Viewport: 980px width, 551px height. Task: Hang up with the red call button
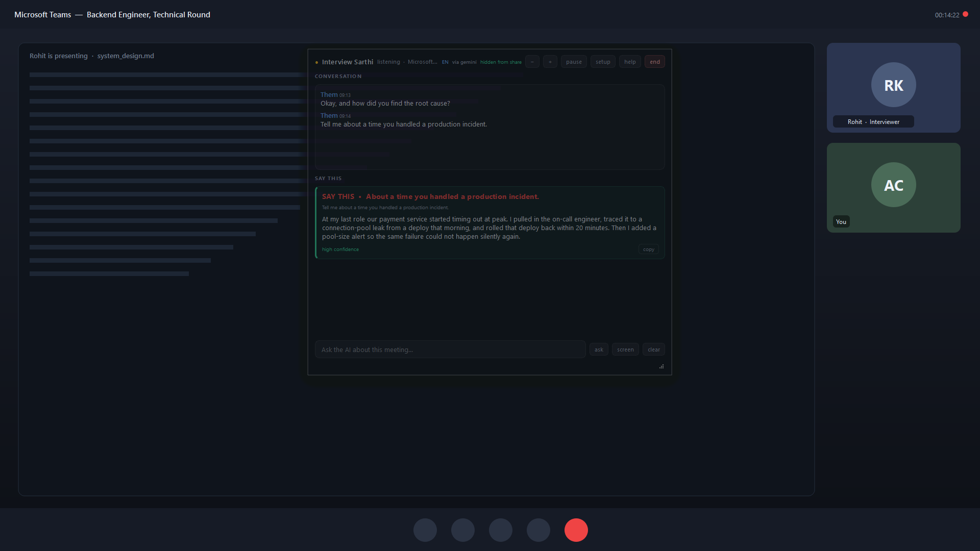(x=576, y=530)
